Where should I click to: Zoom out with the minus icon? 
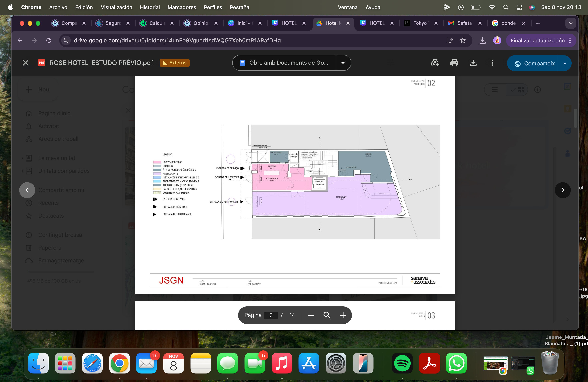[x=311, y=315]
